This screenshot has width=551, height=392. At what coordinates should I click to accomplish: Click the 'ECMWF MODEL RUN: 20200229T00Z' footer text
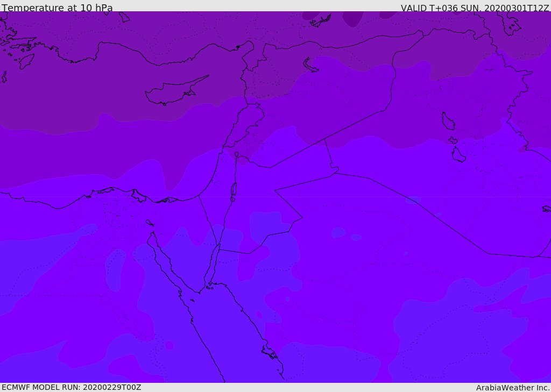(72, 387)
